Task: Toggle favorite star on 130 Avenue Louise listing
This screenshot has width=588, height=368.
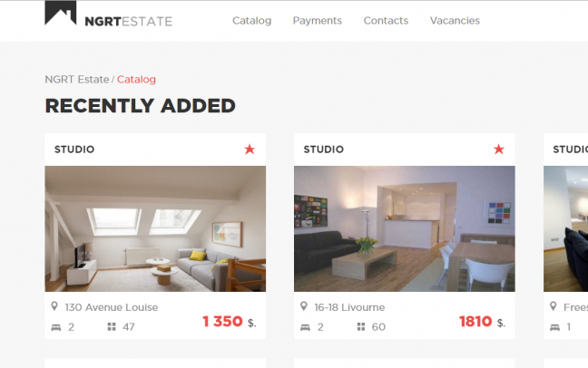Action: [250, 150]
